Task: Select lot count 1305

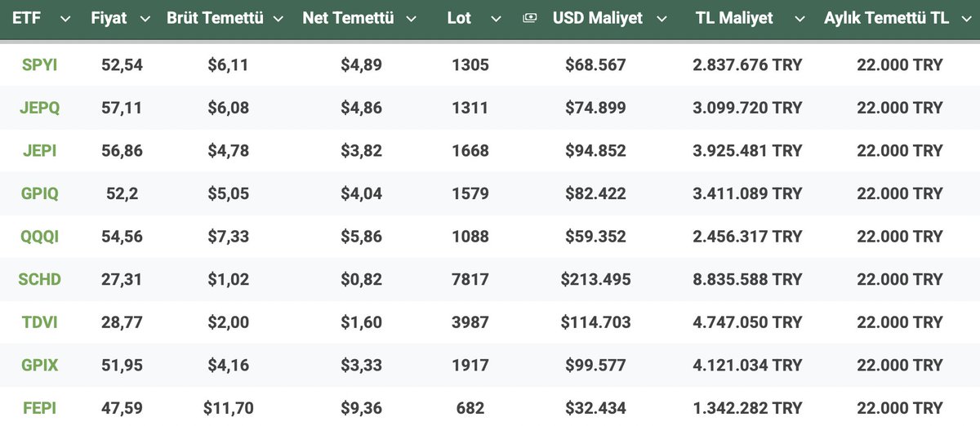Action: (x=470, y=64)
